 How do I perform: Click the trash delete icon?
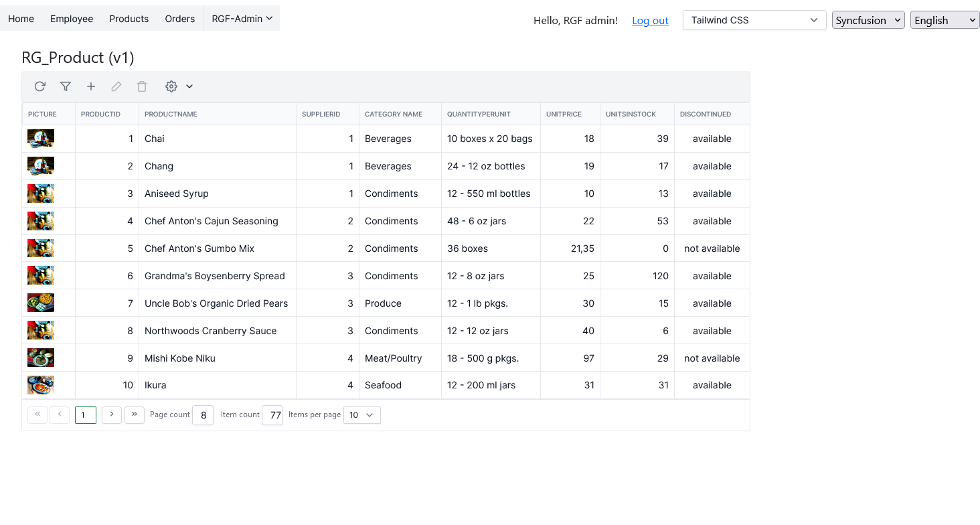tap(142, 86)
